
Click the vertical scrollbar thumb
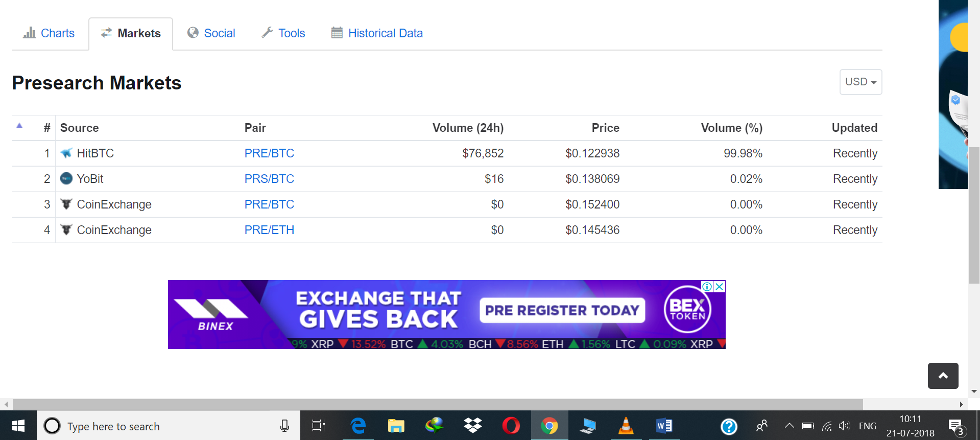pyautogui.click(x=974, y=215)
